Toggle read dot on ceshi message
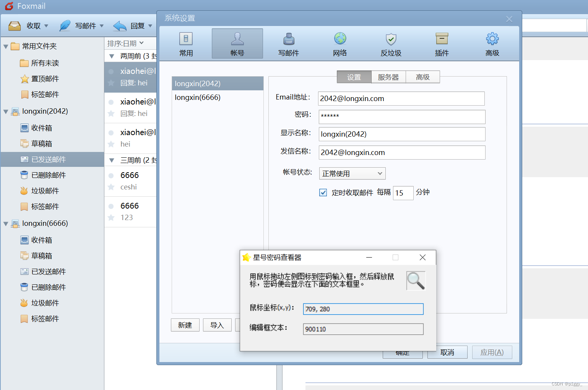The image size is (588, 390). coord(111,176)
